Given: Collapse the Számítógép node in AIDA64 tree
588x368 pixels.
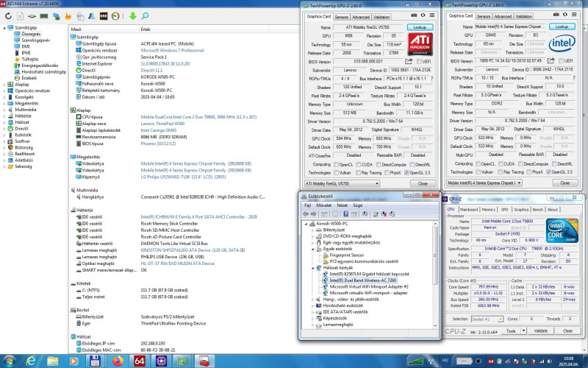Looking at the screenshot, I should click(x=4, y=27).
